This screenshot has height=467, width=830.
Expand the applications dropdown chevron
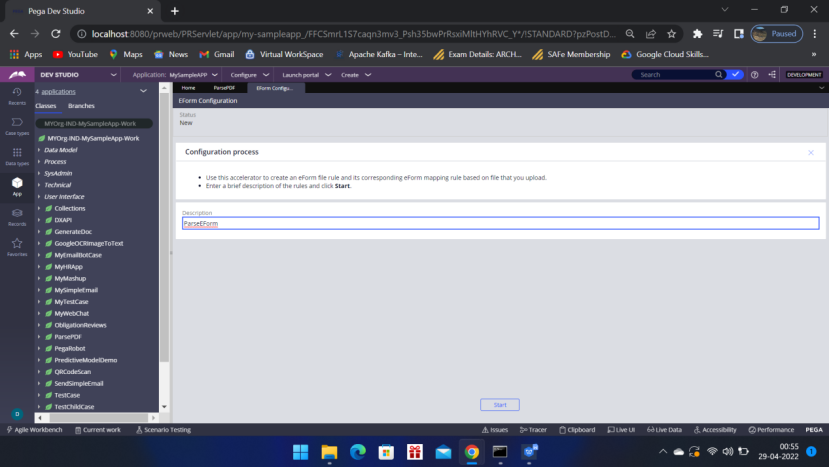click(143, 91)
